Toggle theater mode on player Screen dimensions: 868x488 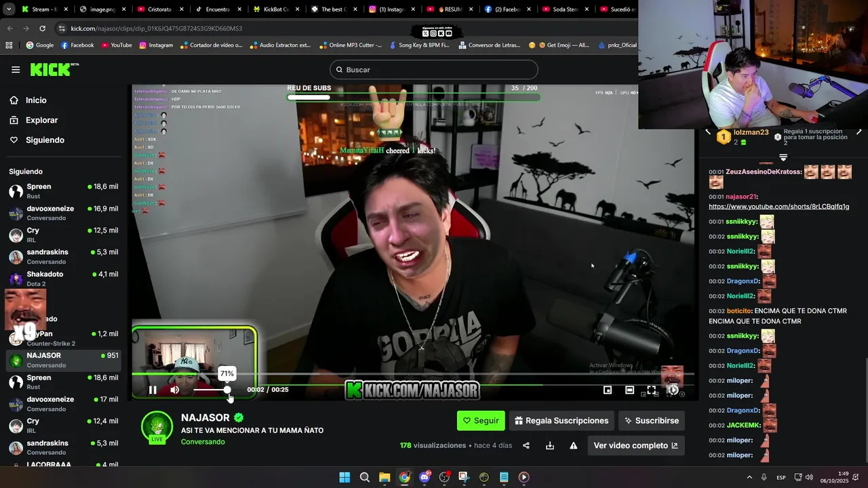click(629, 390)
